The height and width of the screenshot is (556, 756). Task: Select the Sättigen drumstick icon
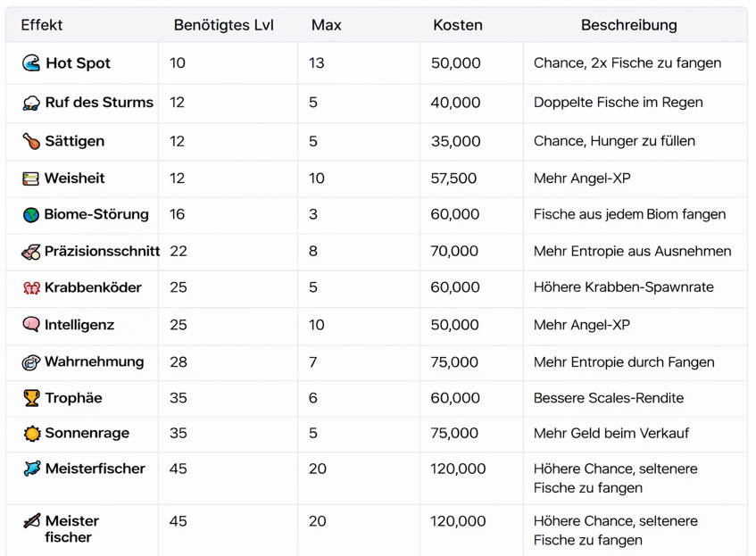(31, 141)
